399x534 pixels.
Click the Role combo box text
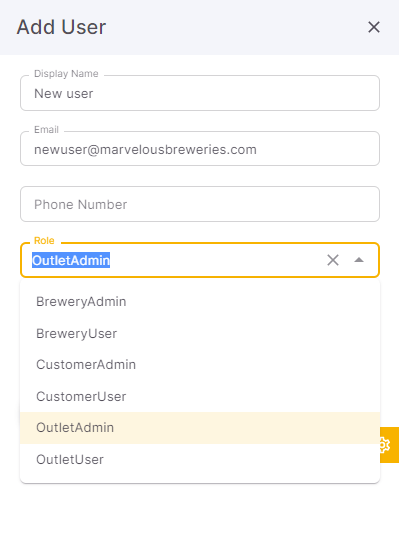[71, 260]
